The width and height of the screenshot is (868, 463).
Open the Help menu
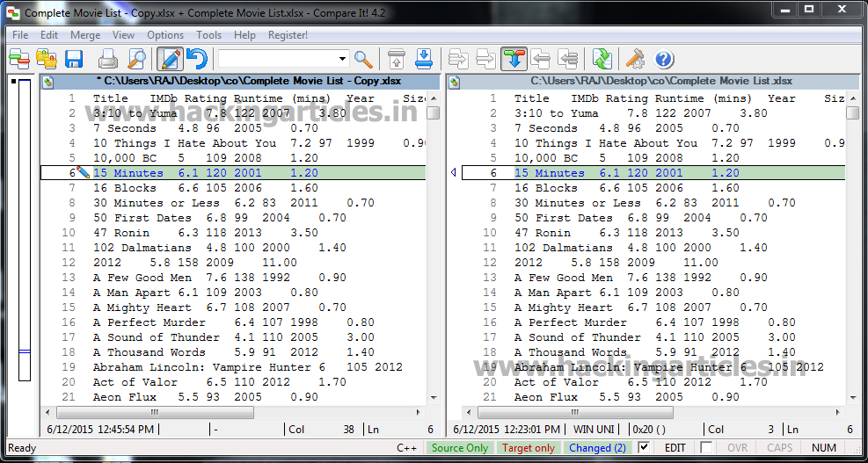coord(244,35)
